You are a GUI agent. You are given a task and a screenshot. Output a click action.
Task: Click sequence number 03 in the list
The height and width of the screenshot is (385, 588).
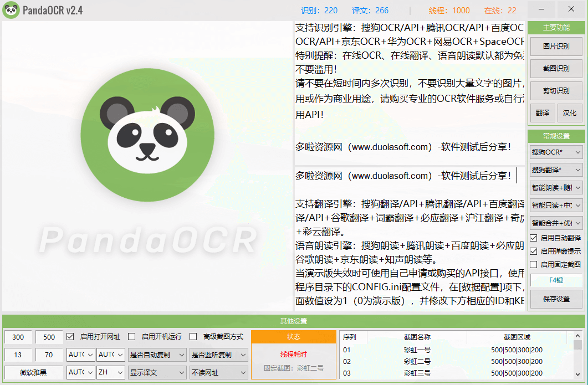[347, 373]
